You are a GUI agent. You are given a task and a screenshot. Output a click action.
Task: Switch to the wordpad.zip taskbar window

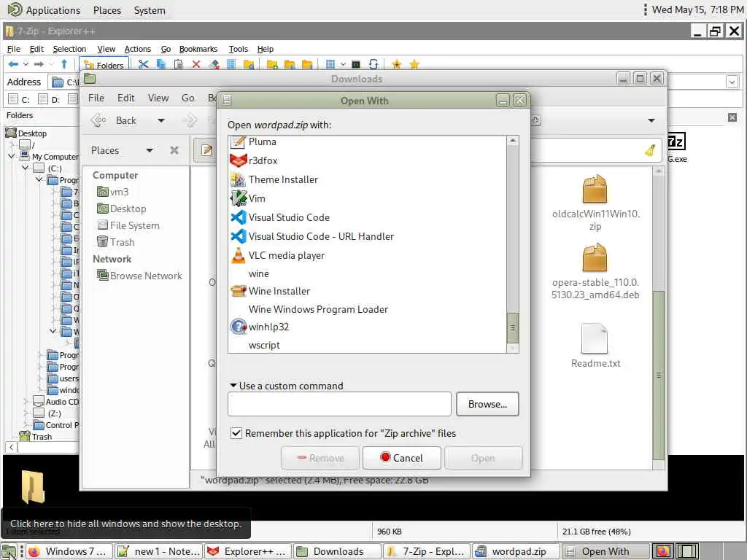click(516, 551)
